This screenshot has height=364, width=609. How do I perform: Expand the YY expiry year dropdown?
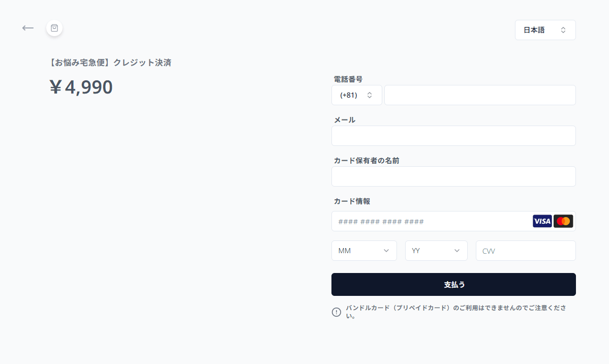(x=436, y=251)
